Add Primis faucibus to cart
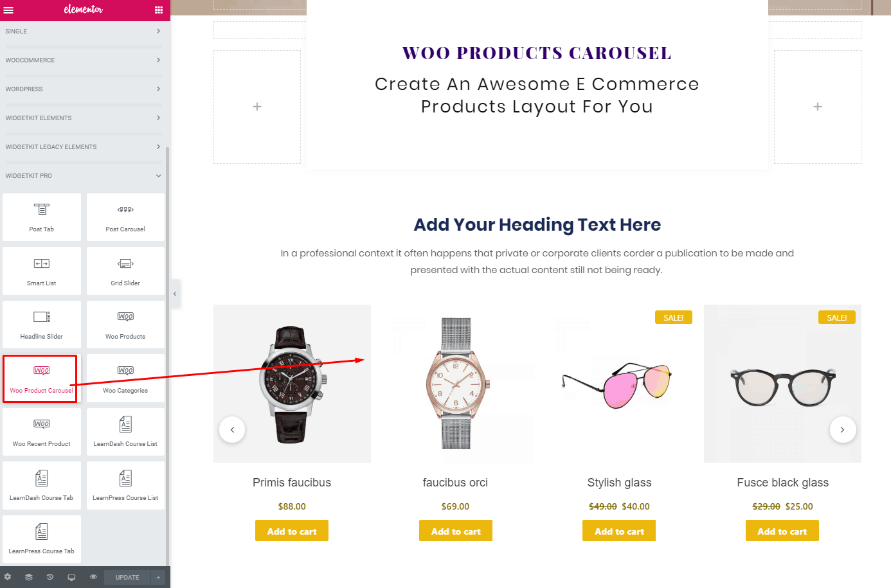The width and height of the screenshot is (891, 588). point(291,530)
